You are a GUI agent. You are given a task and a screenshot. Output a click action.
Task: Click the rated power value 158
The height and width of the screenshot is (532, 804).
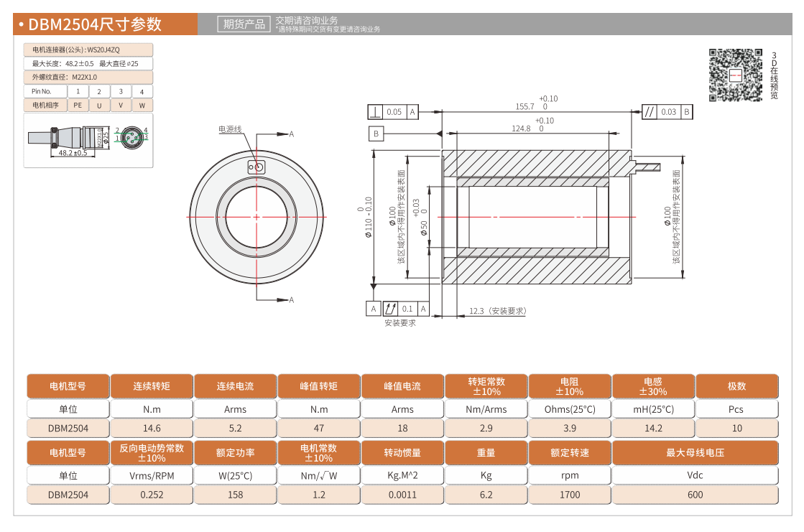coord(236,495)
